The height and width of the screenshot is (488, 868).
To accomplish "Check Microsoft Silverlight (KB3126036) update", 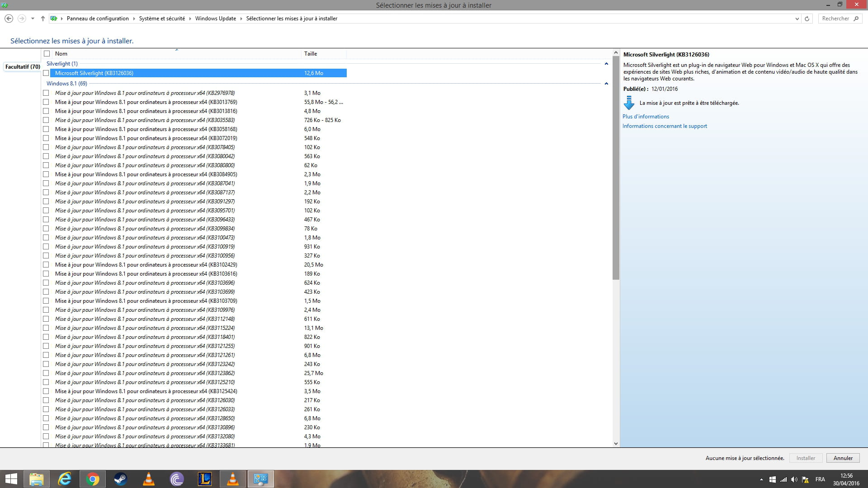I will pos(46,73).
